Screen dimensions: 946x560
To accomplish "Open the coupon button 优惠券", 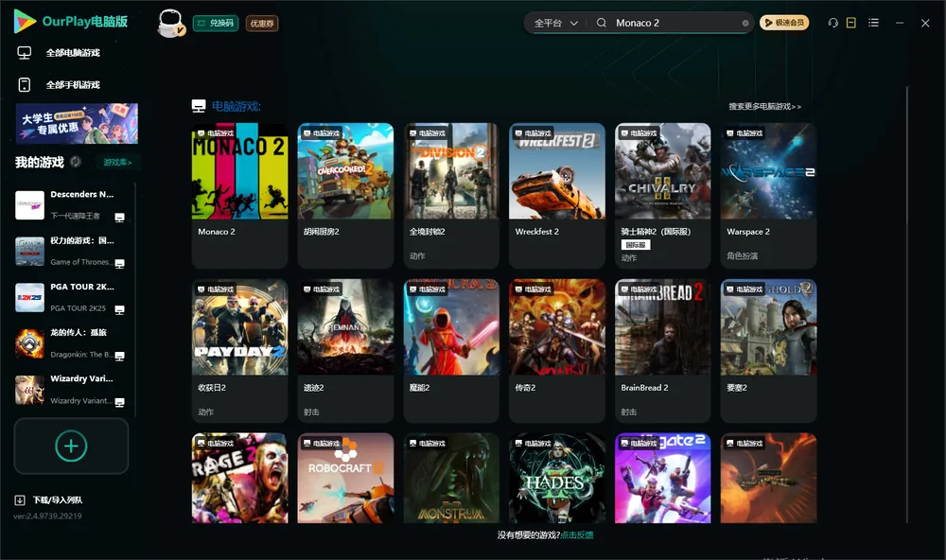I will (x=262, y=24).
